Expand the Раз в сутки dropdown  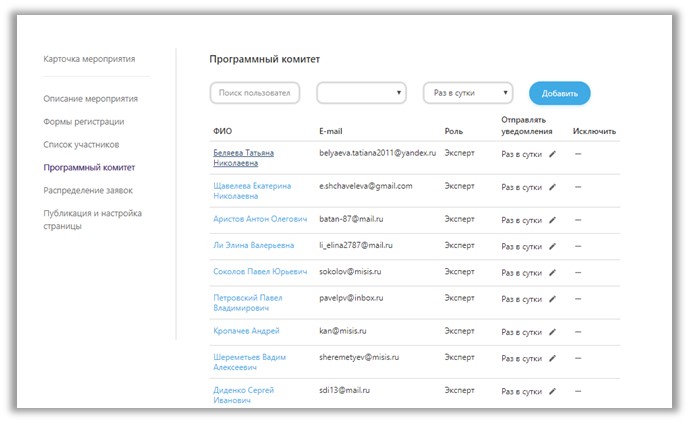coord(468,93)
